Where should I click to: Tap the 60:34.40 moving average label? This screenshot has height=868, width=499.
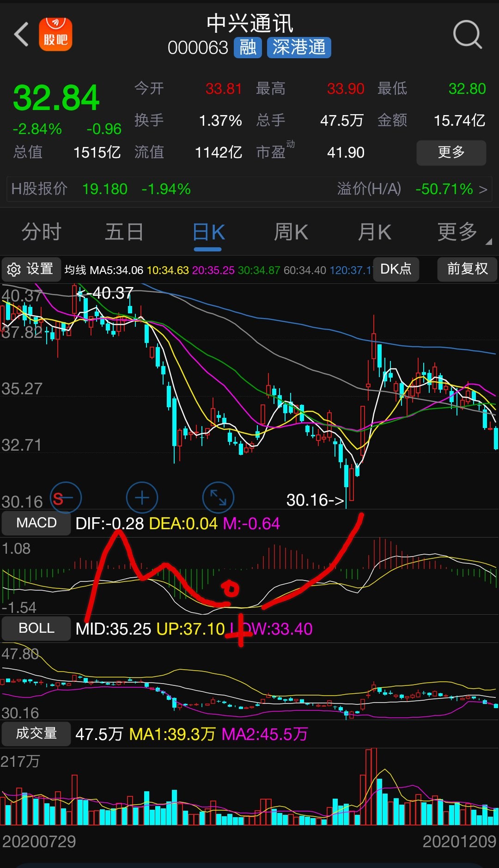tap(305, 270)
